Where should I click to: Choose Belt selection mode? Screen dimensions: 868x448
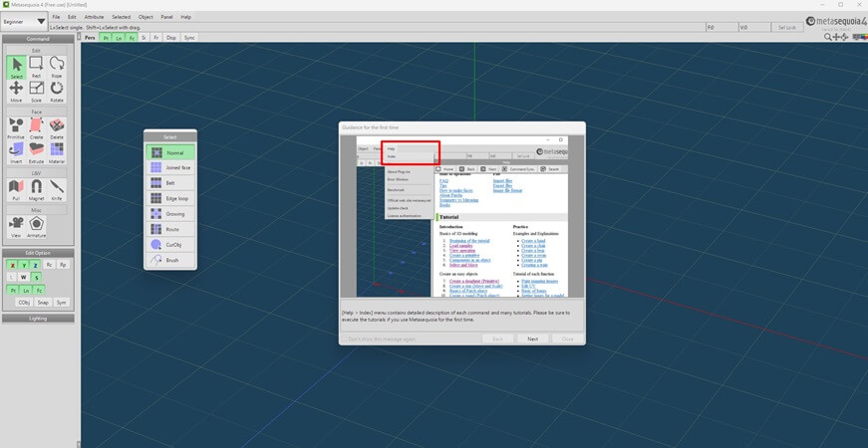click(170, 183)
